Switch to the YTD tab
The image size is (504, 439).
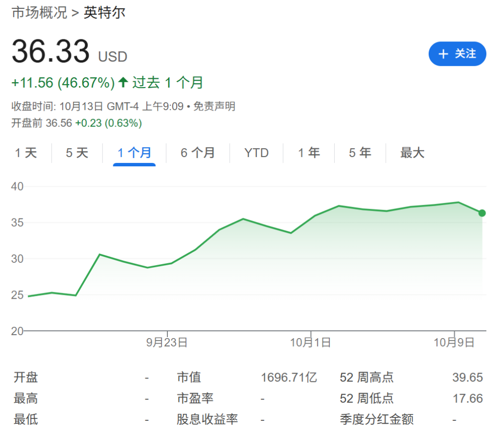(256, 153)
